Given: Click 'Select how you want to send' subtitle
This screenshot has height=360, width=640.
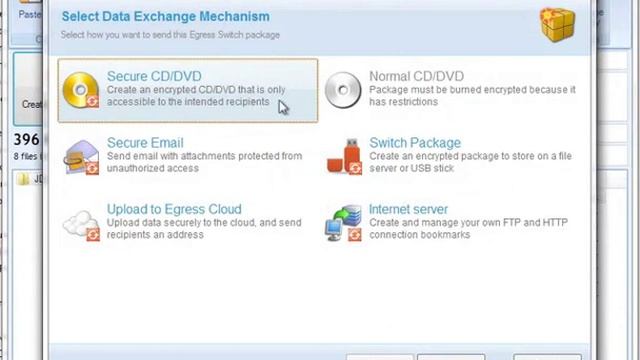Looking at the screenshot, I should [170, 35].
